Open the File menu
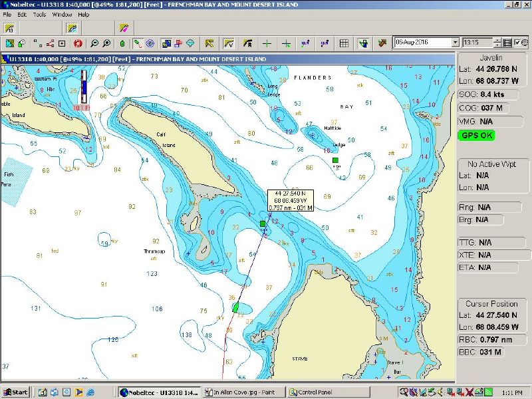The width and height of the screenshot is (532, 399). 6,14
